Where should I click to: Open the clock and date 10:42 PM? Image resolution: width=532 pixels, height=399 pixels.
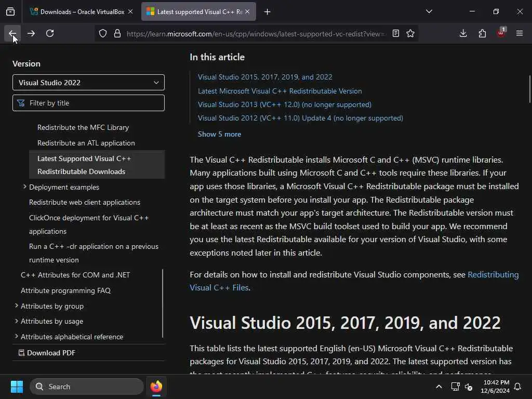coord(495,387)
